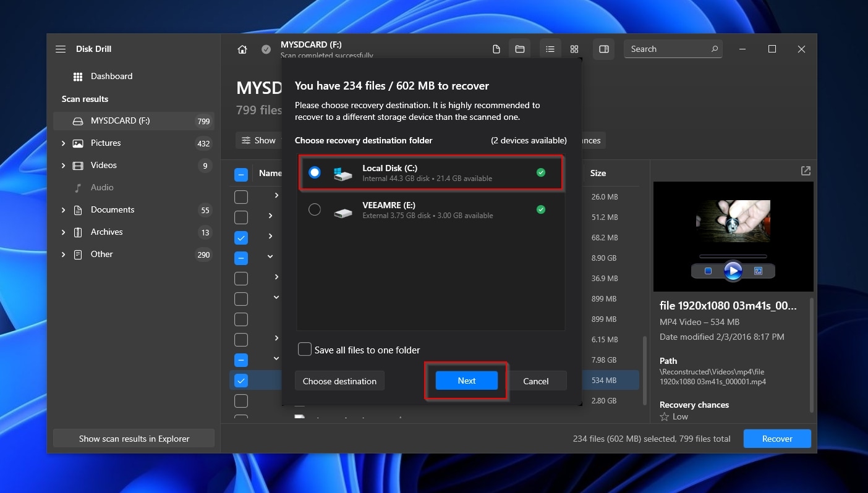Expand the Pictures sidebar category
This screenshot has width=868, height=493.
(63, 143)
